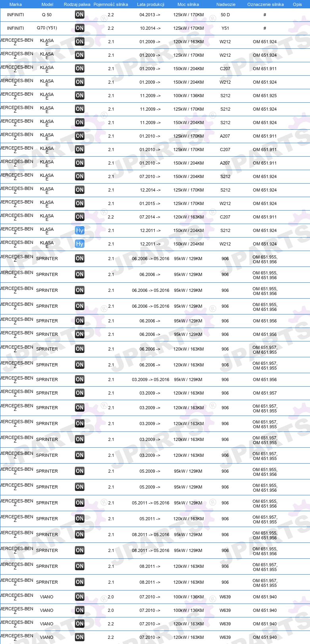310x644 pixels.
Task: Click ON badge in Klasa E 11.2009 150kW S212 row
Action: click(x=80, y=123)
